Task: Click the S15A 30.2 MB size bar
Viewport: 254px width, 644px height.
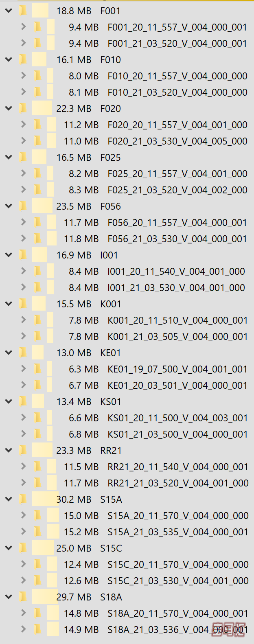Action: tap(45, 499)
